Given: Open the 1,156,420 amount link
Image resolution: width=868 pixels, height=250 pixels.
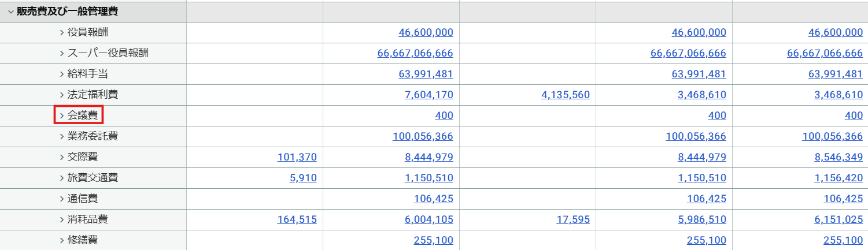Looking at the screenshot, I should 839,178.
